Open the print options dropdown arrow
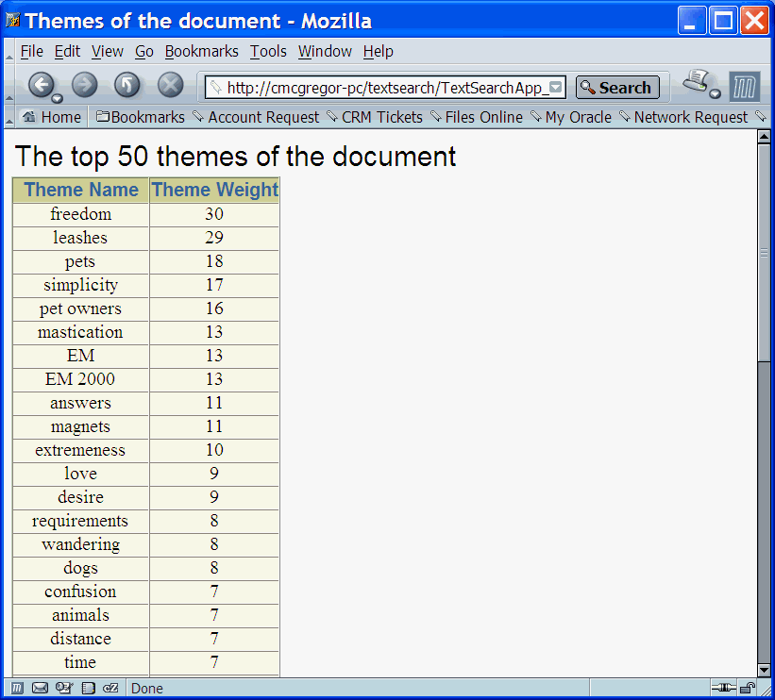Screen dimensions: 775x700 click(x=715, y=93)
